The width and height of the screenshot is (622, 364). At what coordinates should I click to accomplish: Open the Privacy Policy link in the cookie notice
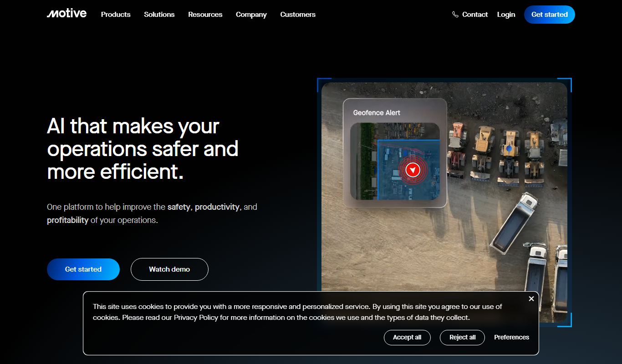(196, 318)
